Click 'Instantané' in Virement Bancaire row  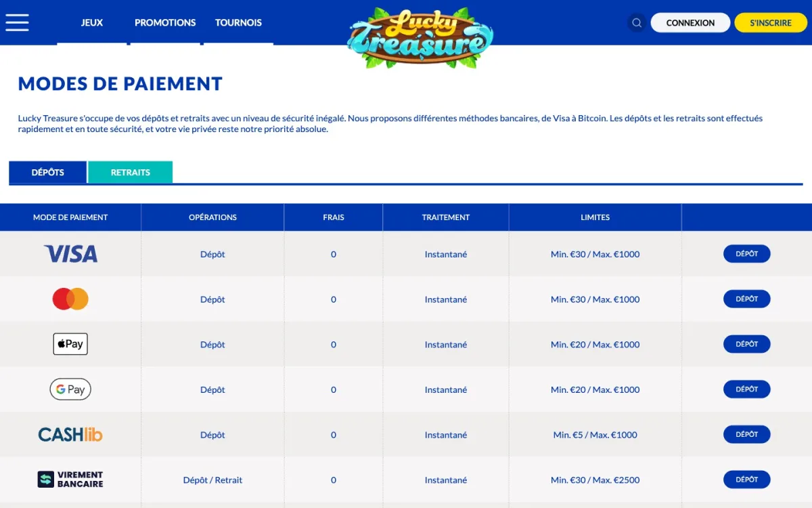(x=446, y=480)
